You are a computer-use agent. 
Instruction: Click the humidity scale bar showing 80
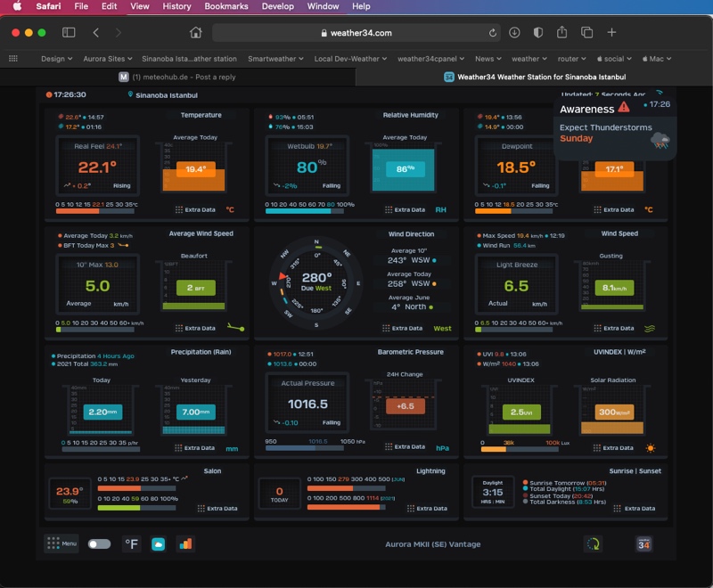(305, 211)
